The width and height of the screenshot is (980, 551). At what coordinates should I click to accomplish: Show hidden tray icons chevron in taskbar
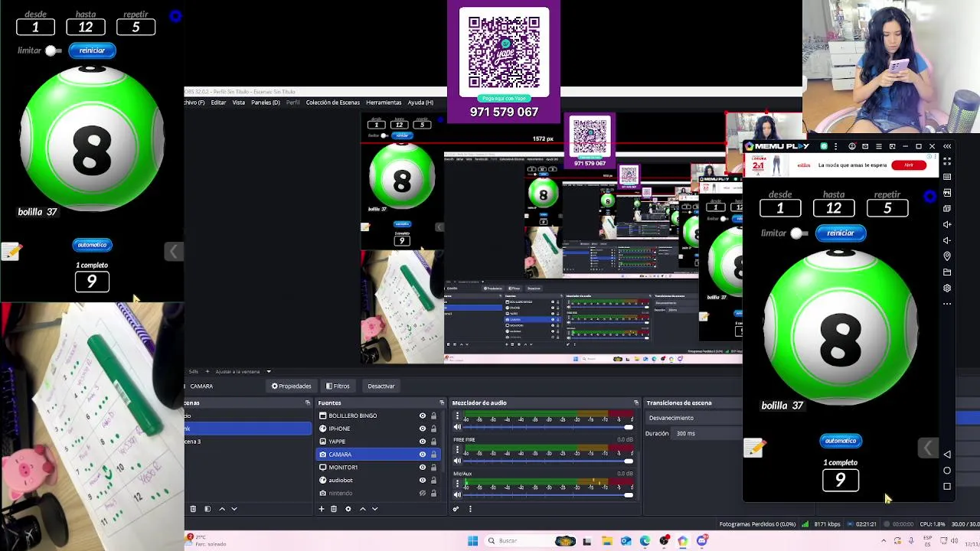pos(884,541)
